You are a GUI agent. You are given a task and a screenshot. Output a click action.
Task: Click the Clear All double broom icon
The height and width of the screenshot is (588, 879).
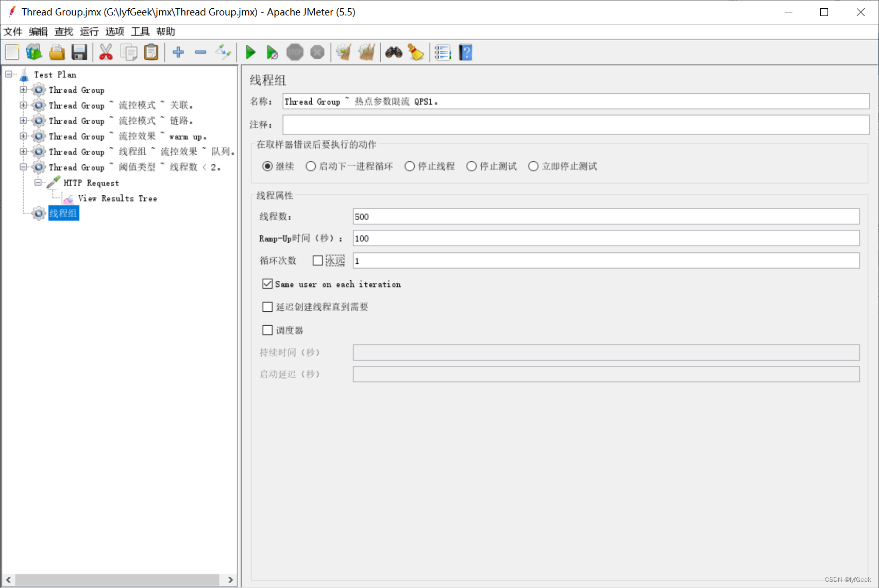click(x=366, y=52)
